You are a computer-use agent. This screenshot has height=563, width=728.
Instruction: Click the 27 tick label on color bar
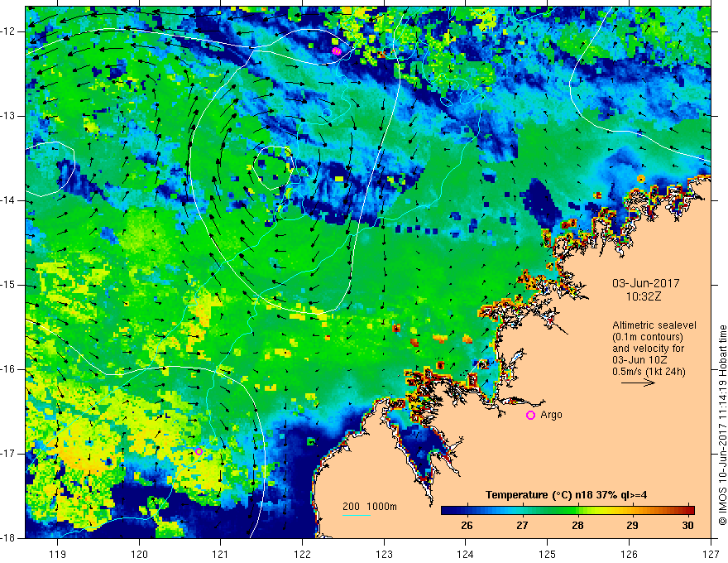point(522,526)
